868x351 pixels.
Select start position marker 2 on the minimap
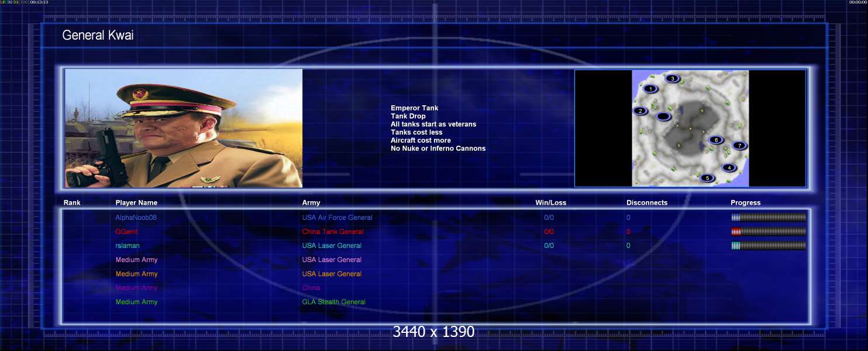(x=640, y=111)
